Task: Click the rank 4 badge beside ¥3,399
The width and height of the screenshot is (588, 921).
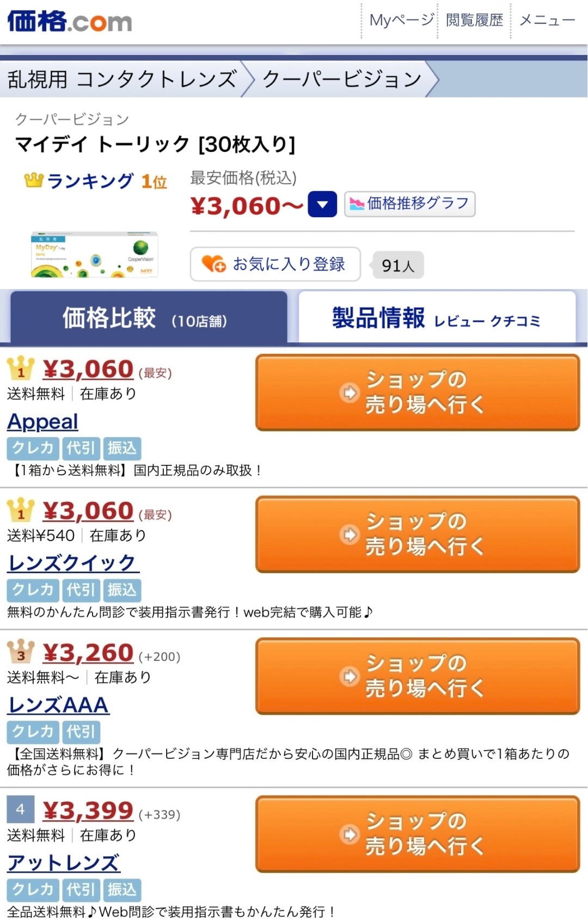Action: [21, 809]
